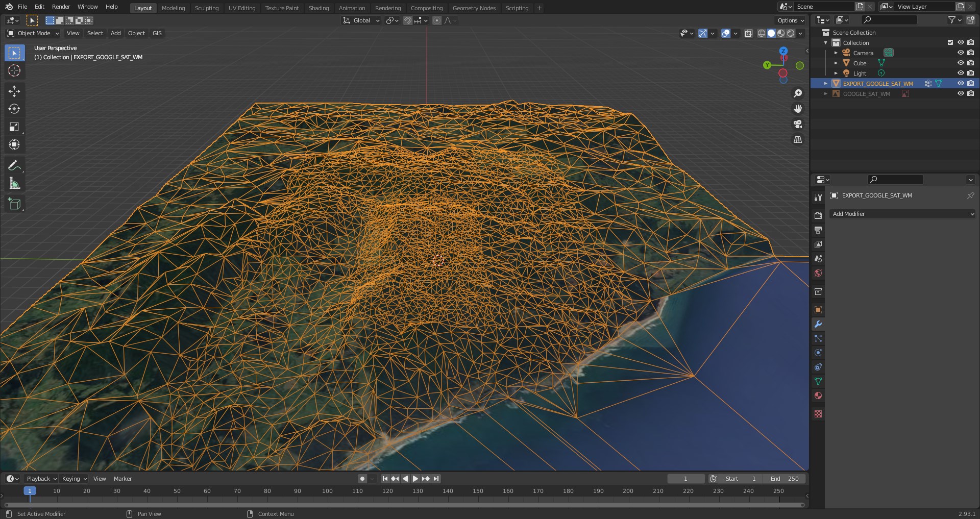Activate the Scale tool
980x519 pixels.
click(14, 127)
